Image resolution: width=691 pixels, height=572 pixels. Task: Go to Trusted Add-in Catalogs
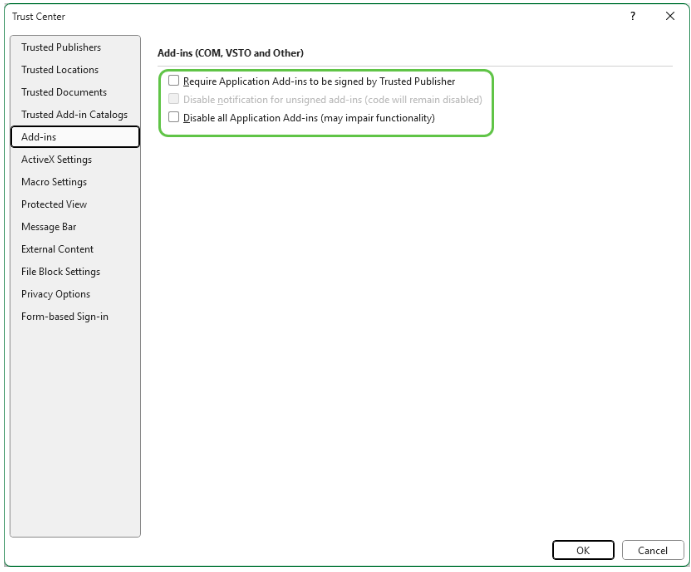74,115
